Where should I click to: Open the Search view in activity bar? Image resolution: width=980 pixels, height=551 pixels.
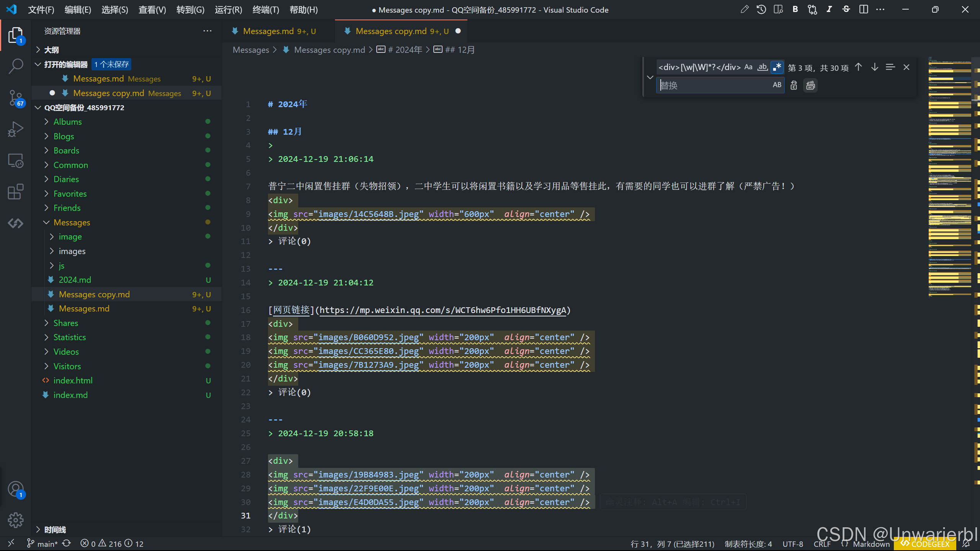[x=16, y=66]
